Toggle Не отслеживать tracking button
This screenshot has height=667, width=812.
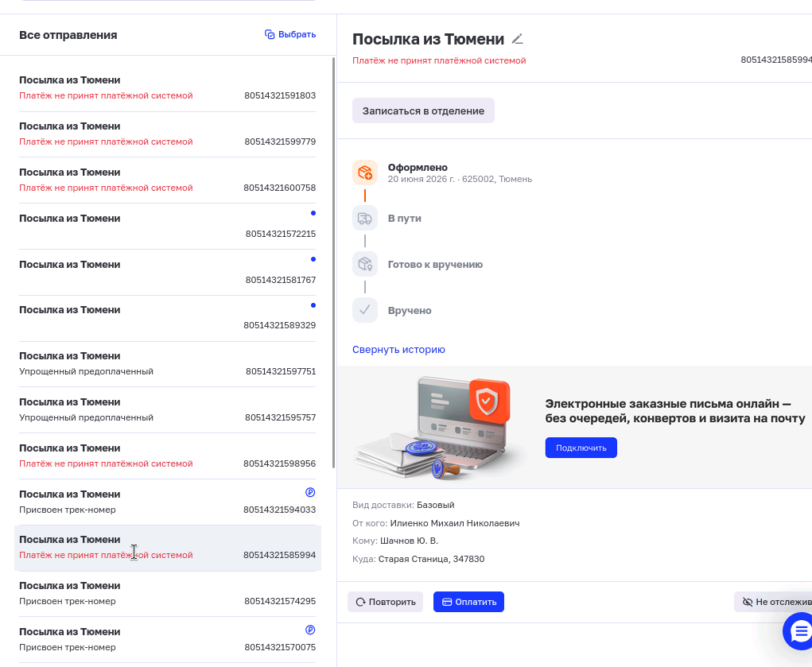click(774, 602)
